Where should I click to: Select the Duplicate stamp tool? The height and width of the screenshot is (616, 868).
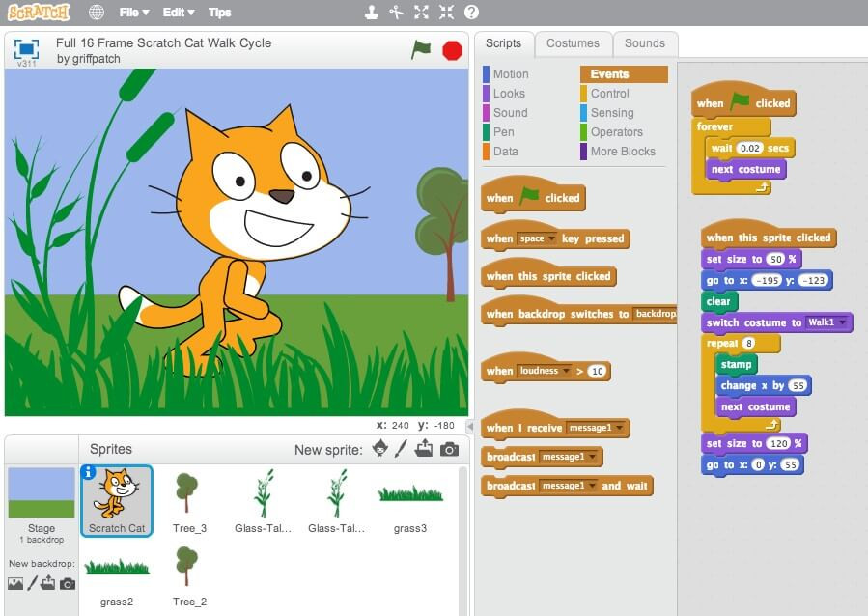372,13
